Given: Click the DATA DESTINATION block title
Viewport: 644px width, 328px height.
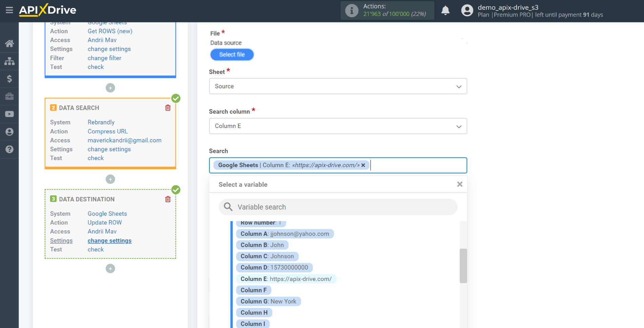Looking at the screenshot, I should (87, 199).
